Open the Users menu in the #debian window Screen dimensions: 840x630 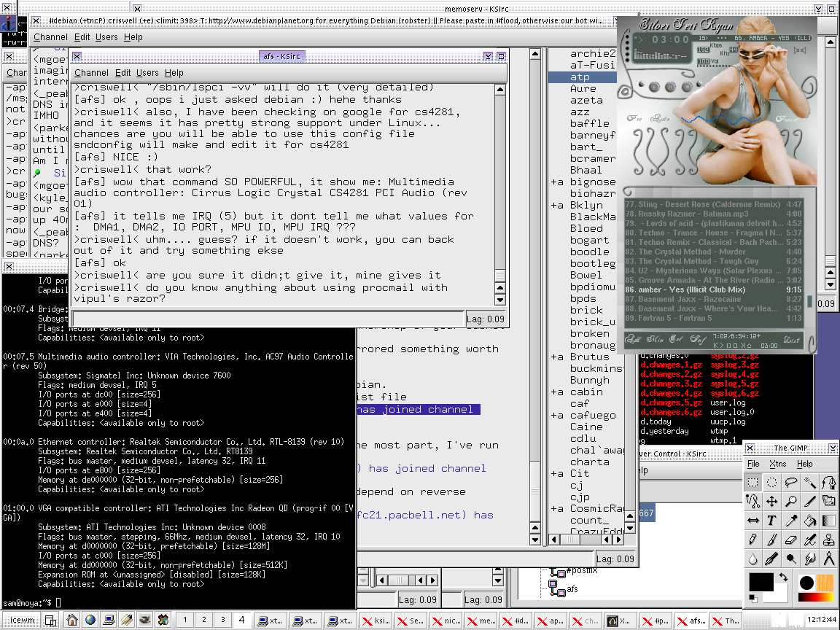tap(106, 37)
